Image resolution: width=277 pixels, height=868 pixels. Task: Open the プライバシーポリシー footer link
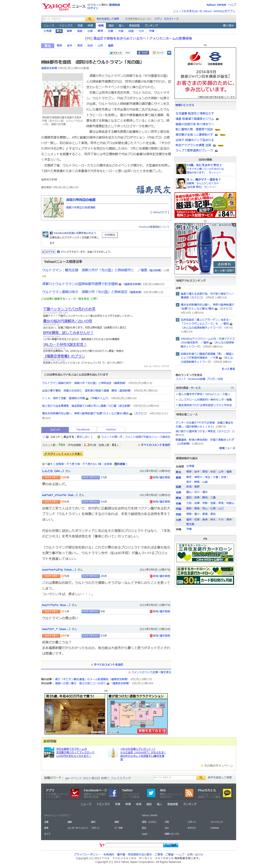click(x=87, y=854)
